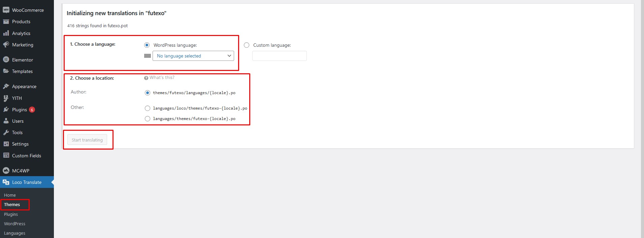Select the Custom language radio button
This screenshot has width=644, height=238.
click(x=247, y=45)
